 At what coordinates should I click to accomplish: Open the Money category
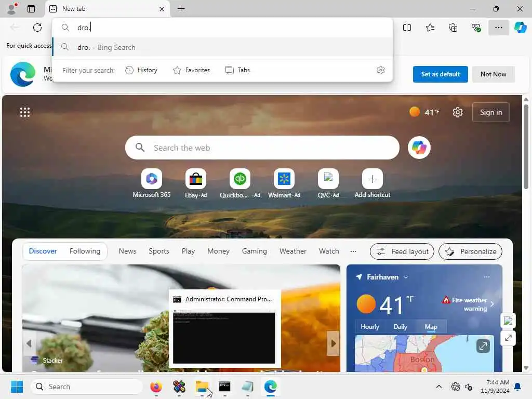click(219, 251)
